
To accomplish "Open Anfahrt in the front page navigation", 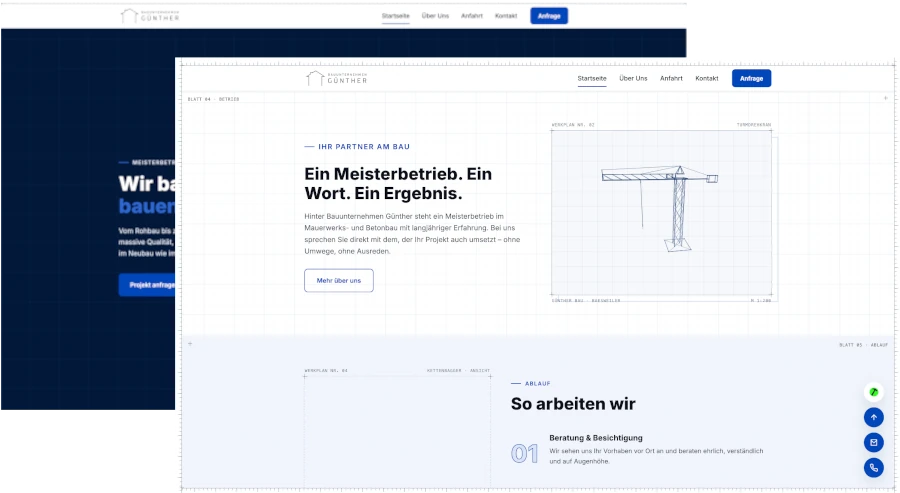I will 671,79.
